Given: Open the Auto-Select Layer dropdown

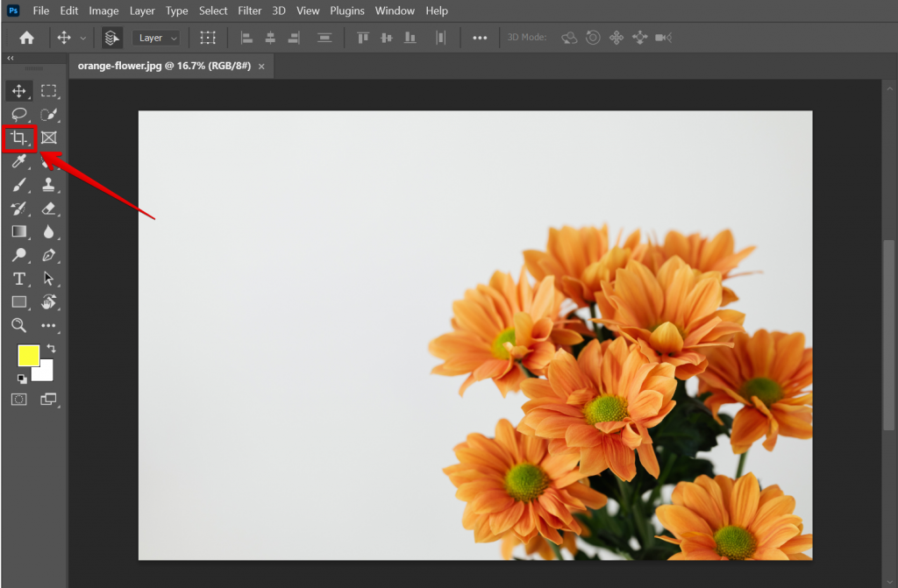Looking at the screenshot, I should (156, 38).
